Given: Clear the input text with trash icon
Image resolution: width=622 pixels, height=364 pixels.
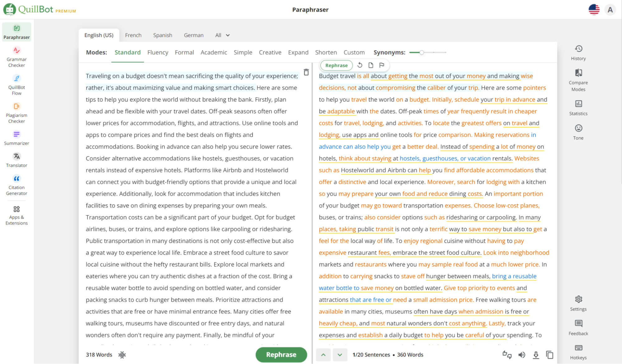Looking at the screenshot, I should point(306,72).
